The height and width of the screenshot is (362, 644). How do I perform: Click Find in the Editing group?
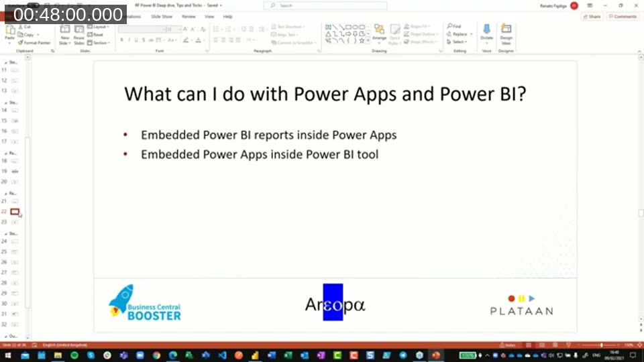454,26
